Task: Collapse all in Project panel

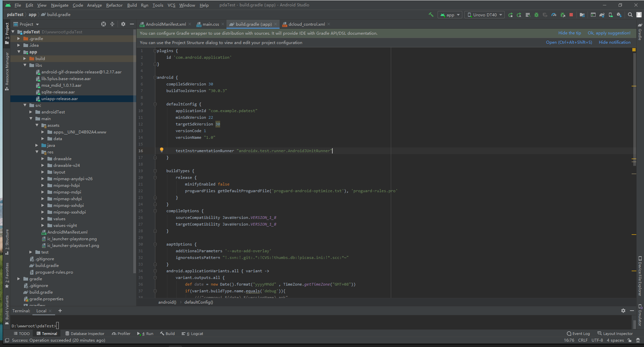Action: click(x=112, y=24)
